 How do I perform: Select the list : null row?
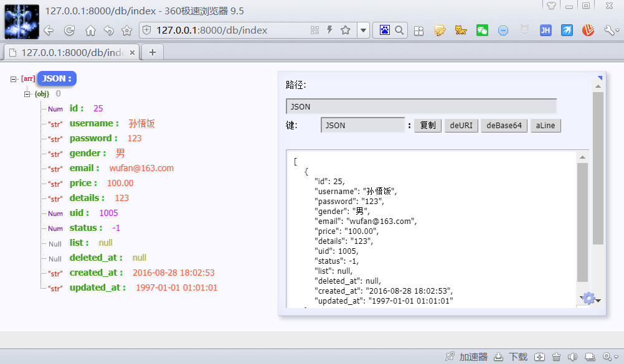pyautogui.click(x=80, y=243)
